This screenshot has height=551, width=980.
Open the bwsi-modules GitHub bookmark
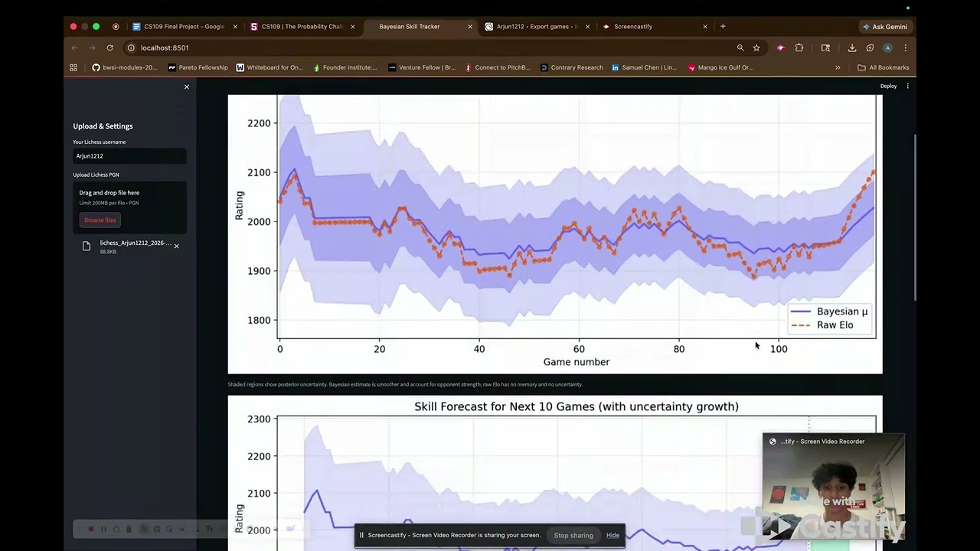pos(124,67)
